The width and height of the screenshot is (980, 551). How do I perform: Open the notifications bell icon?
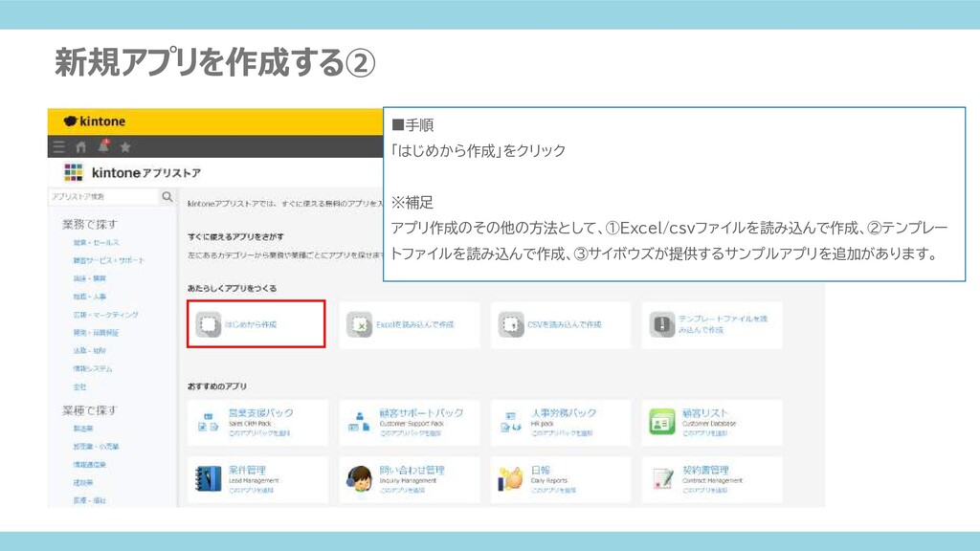[103, 146]
